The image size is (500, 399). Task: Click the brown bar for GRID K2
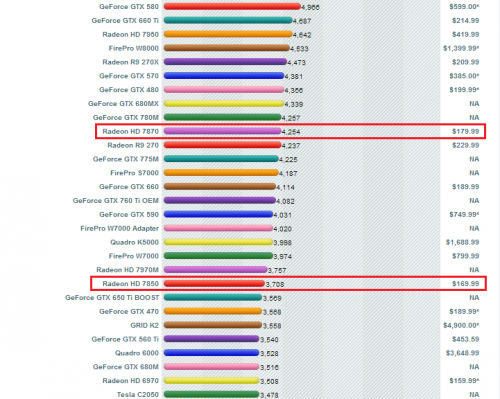[213, 325]
